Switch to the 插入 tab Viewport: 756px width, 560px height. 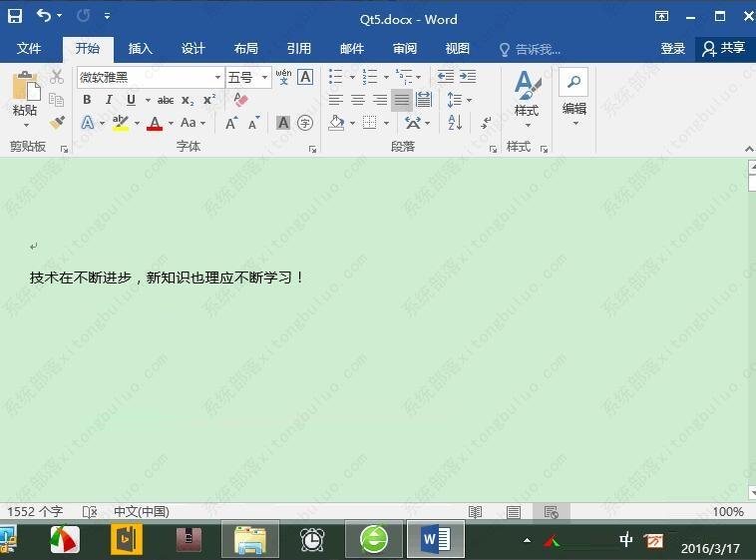pos(141,48)
